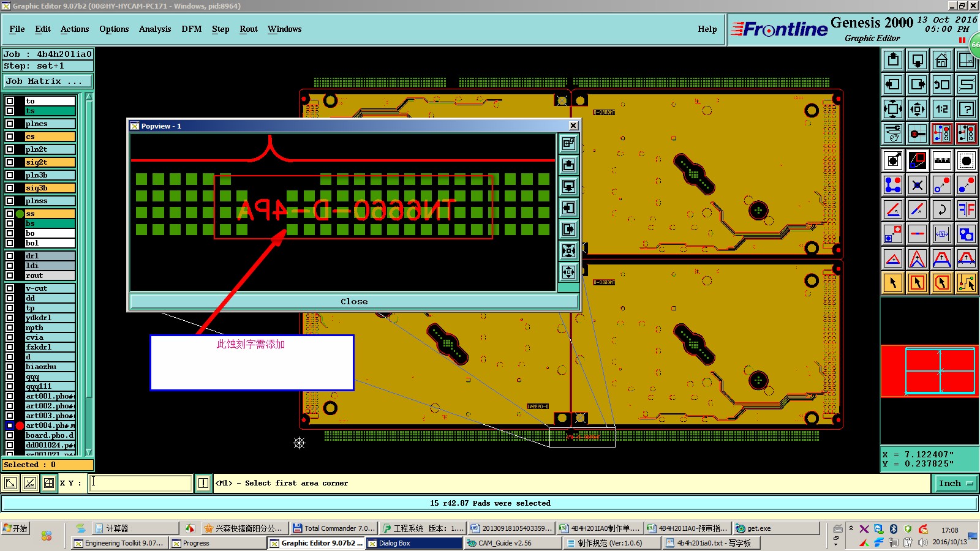Viewport: 980px width, 551px height.
Task: Click the mirror flip F icon
Action: pyautogui.click(x=967, y=209)
